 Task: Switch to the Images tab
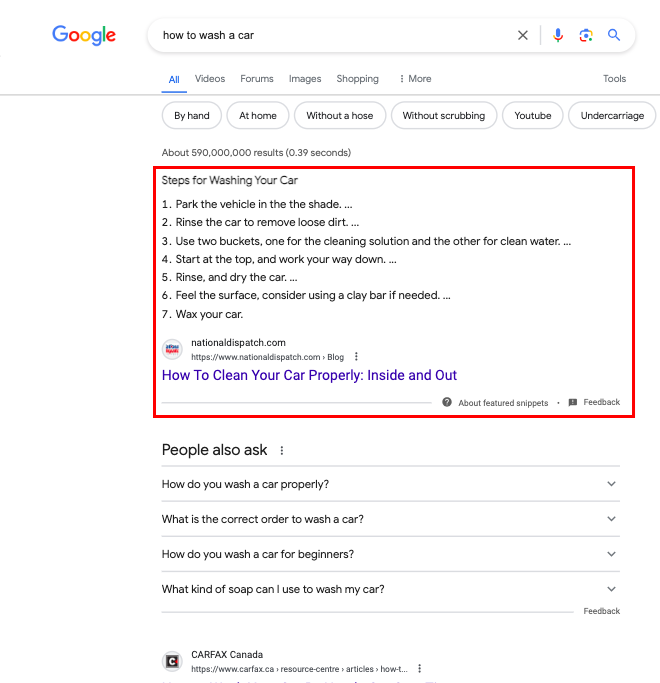click(305, 79)
